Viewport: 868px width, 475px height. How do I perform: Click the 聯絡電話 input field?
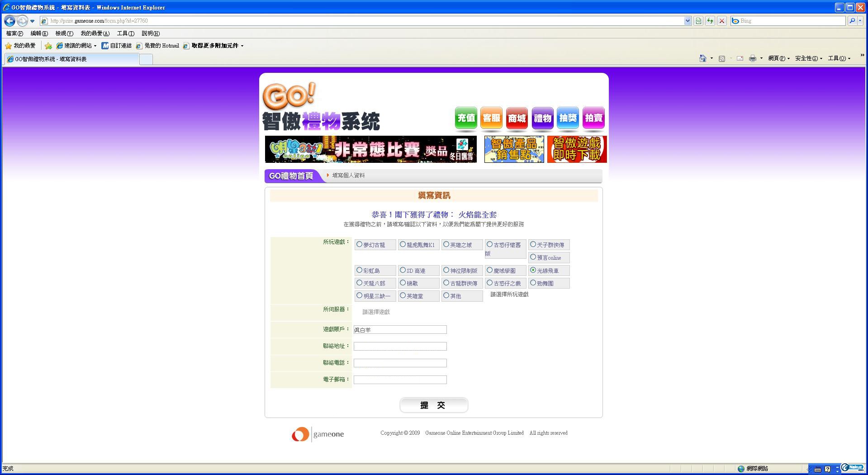point(400,363)
